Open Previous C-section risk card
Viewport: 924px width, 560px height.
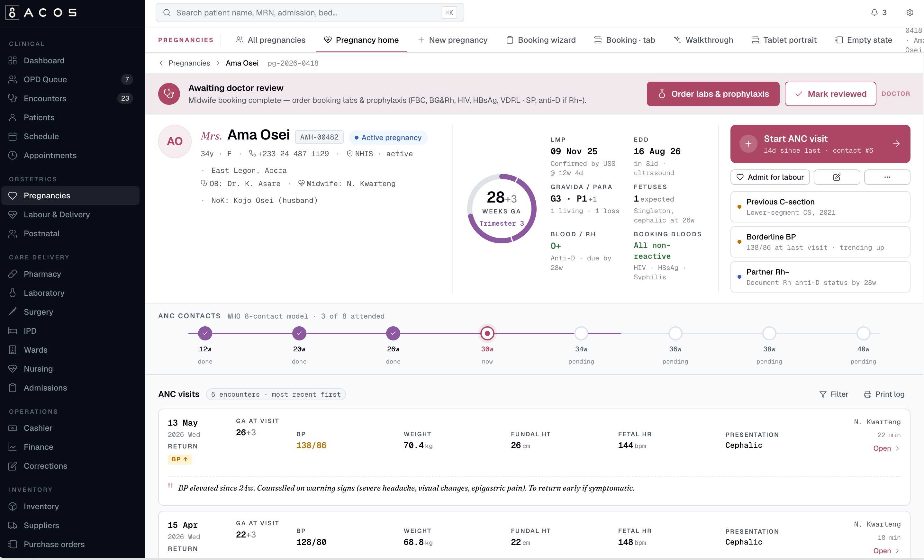click(820, 207)
